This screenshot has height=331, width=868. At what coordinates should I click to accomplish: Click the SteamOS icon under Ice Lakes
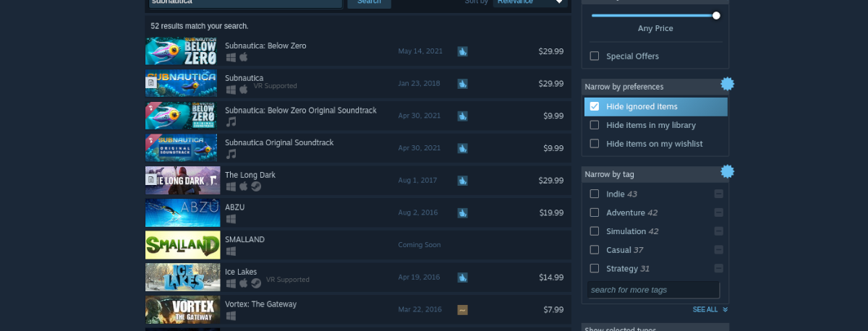[x=256, y=283]
